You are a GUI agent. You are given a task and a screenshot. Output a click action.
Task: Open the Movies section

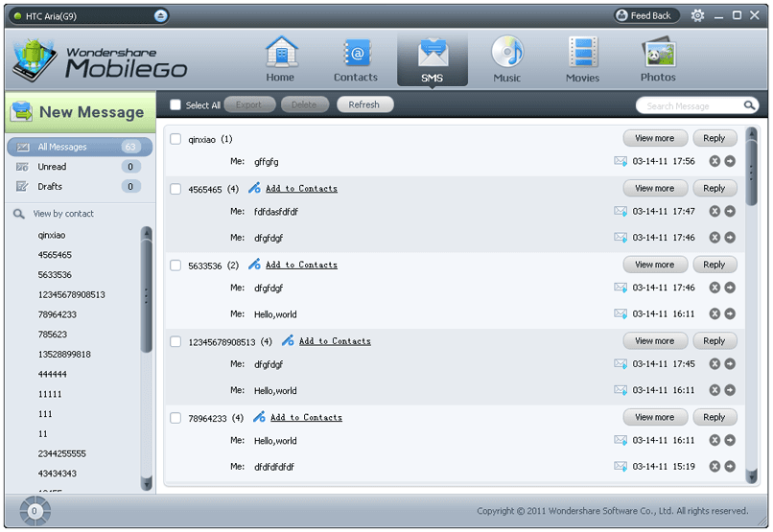tap(583, 59)
